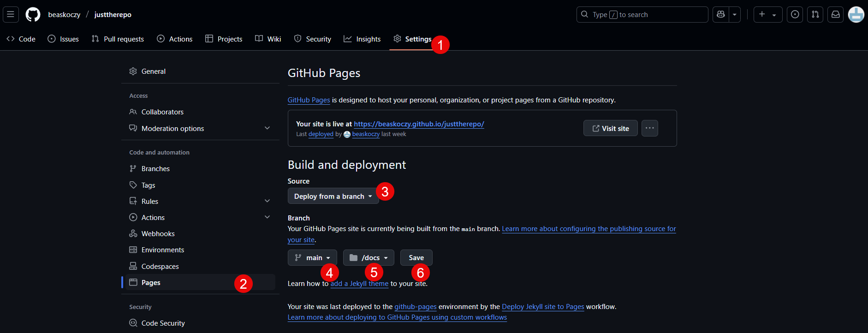Expand the sidebar Actions section chevron
Viewport: 868px width, 333px height.
click(x=268, y=217)
